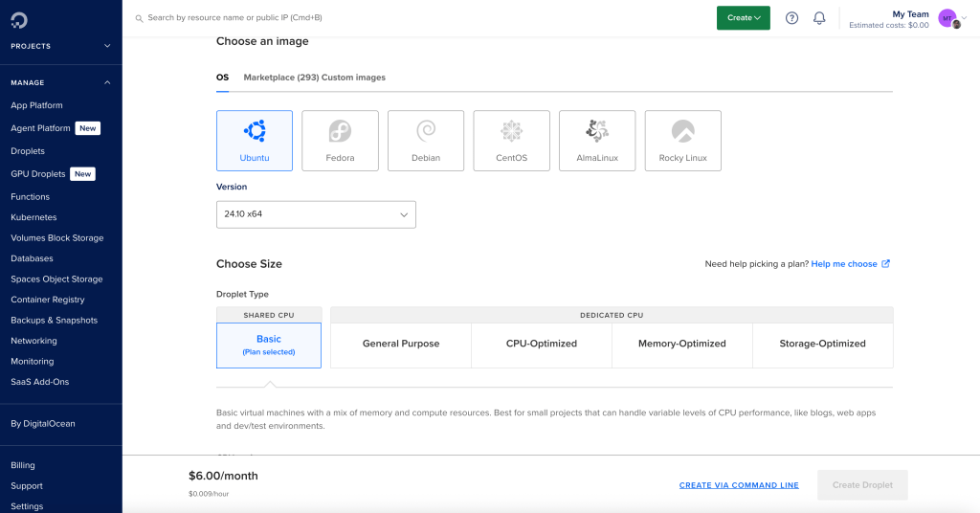This screenshot has width=980, height=513.
Task: Switch to the Custom images tab
Action: [353, 78]
